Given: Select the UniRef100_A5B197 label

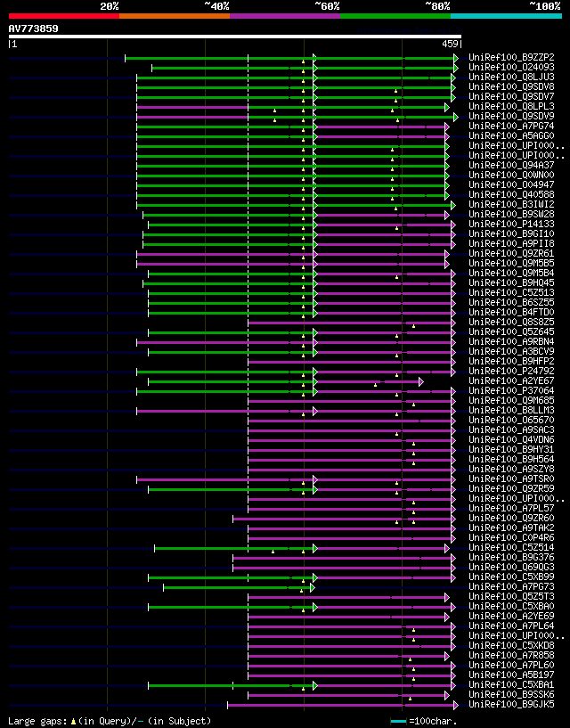Looking at the screenshot, I should pos(511,675).
